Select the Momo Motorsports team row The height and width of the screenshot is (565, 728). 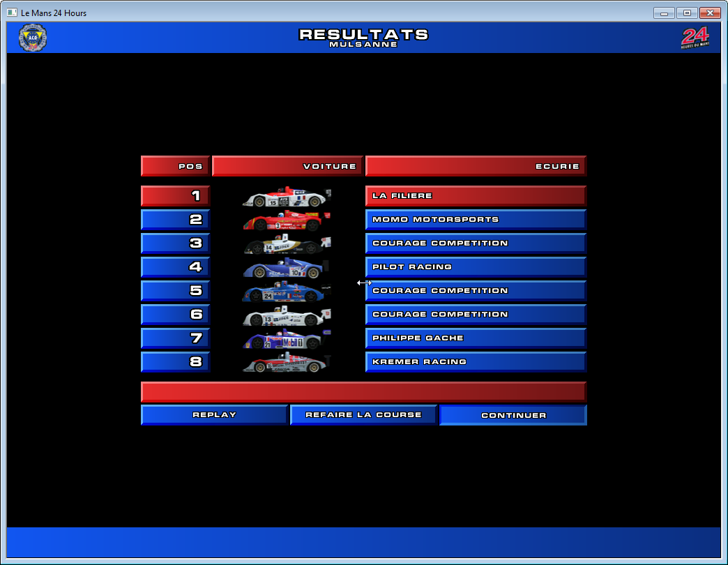click(x=476, y=220)
